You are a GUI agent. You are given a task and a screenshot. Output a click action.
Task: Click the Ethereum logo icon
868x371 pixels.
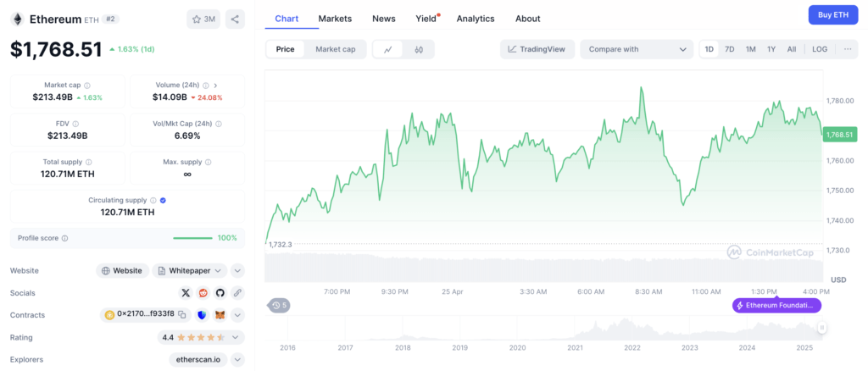(x=18, y=19)
